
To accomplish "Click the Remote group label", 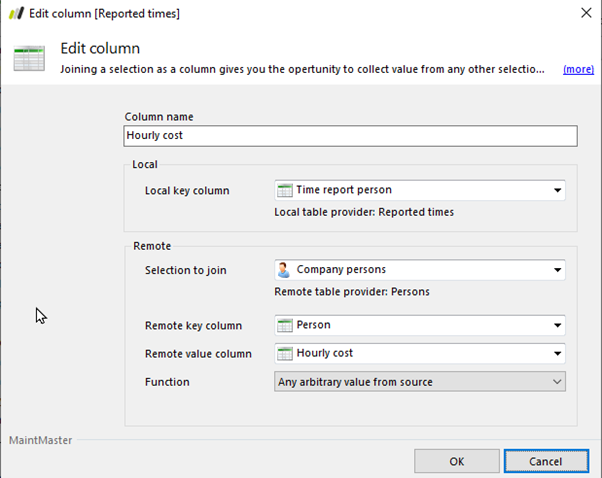I will [152, 246].
